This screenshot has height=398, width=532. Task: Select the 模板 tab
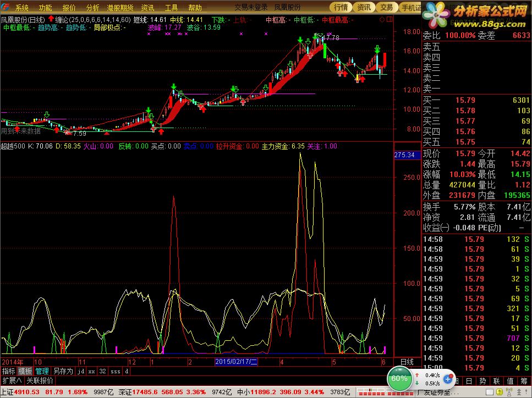click(25, 371)
